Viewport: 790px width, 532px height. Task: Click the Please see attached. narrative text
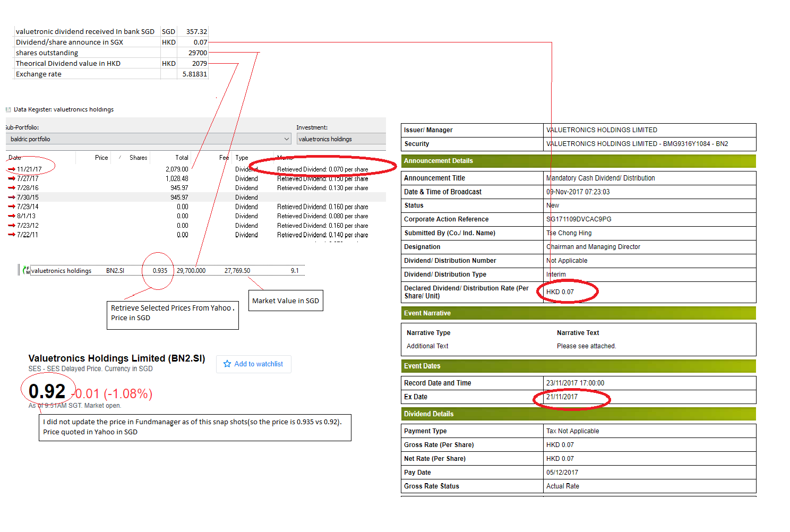pos(586,346)
